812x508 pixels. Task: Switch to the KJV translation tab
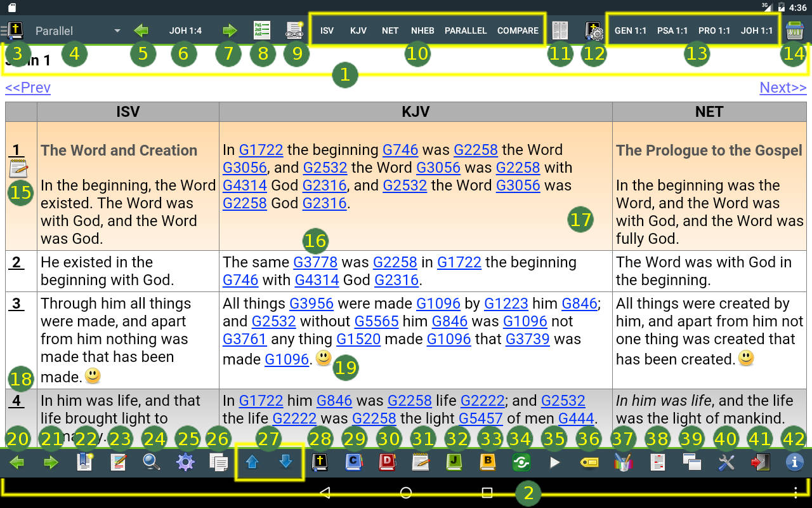(358, 30)
